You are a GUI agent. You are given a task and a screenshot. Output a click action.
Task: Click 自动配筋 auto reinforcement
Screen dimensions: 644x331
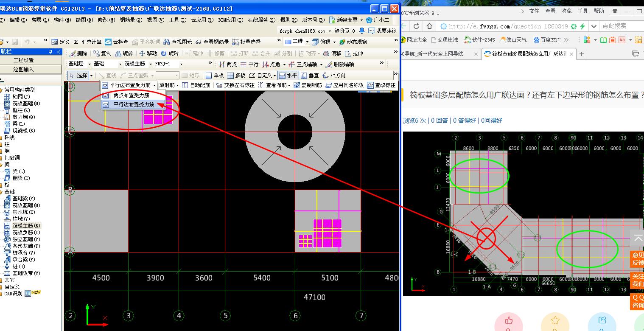[196, 85]
